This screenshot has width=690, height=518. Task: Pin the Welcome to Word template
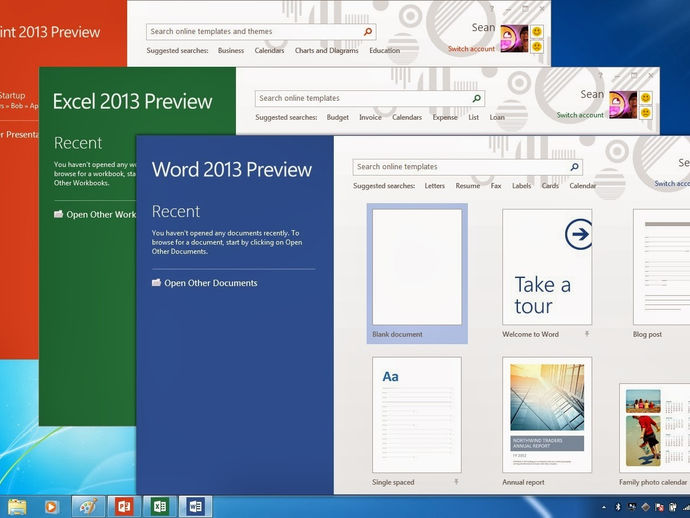point(587,334)
